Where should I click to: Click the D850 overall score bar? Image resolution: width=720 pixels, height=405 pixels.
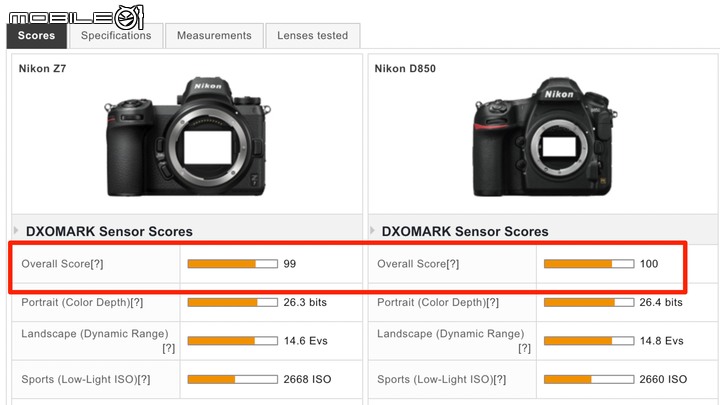tap(589, 264)
